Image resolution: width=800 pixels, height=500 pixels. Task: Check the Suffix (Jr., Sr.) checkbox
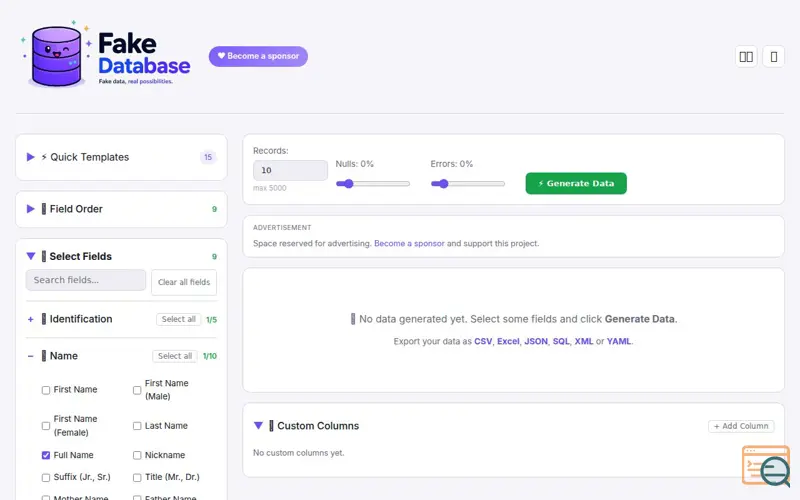click(46, 478)
